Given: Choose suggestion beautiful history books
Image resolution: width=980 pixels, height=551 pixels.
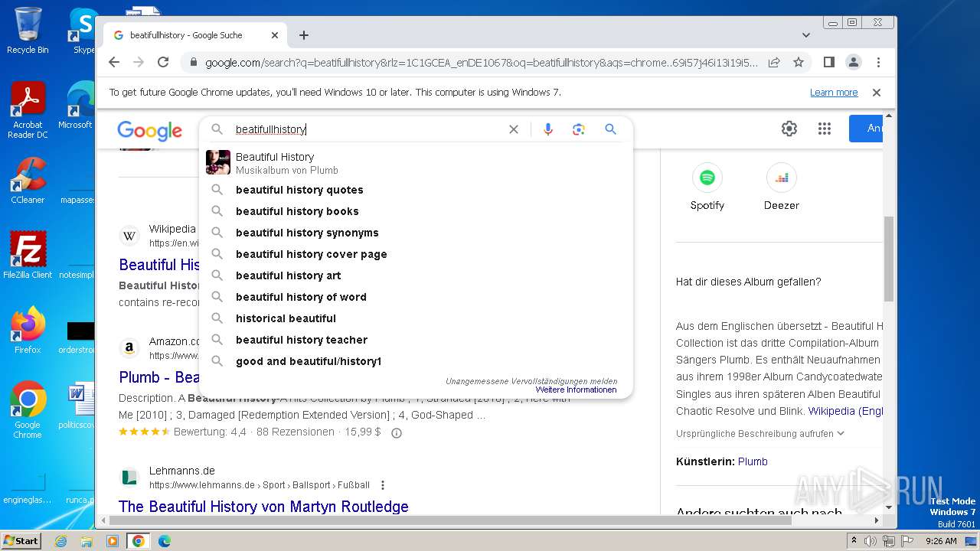Looking at the screenshot, I should coord(416,211).
